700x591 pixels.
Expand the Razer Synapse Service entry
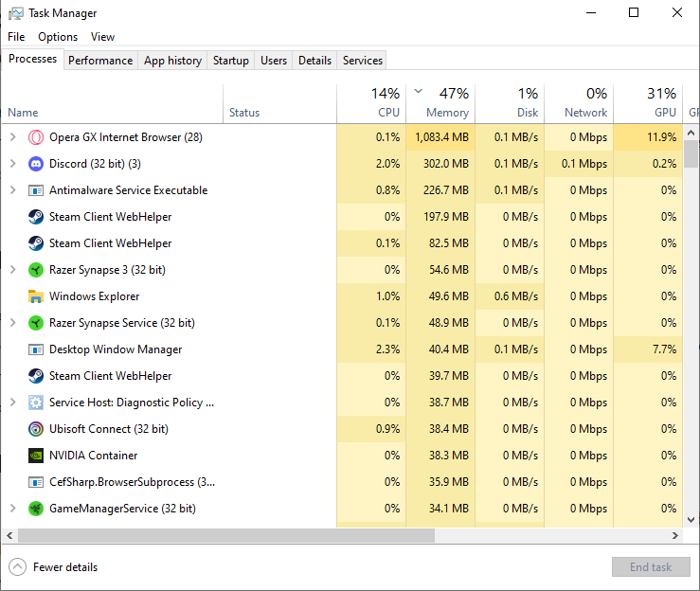click(x=12, y=323)
